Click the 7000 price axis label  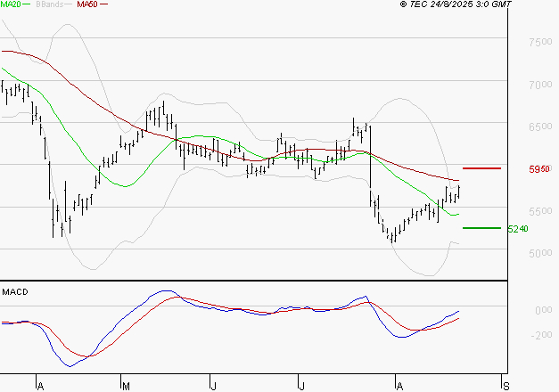coord(540,85)
